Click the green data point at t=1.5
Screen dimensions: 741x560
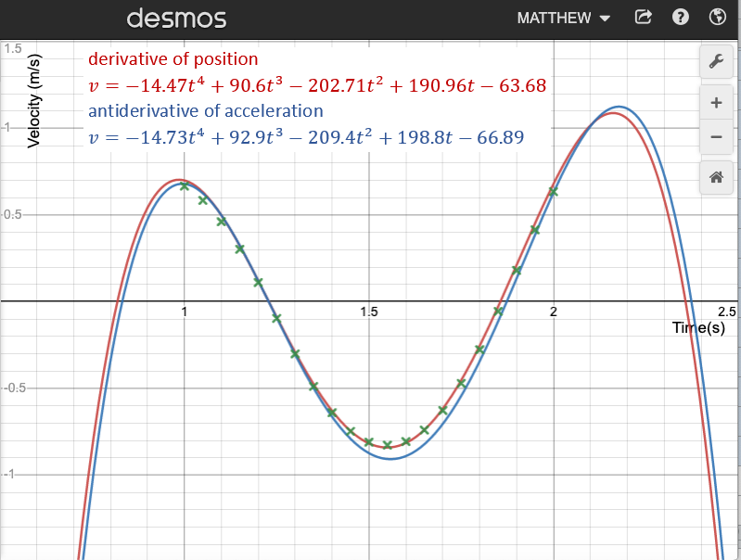tap(369, 442)
